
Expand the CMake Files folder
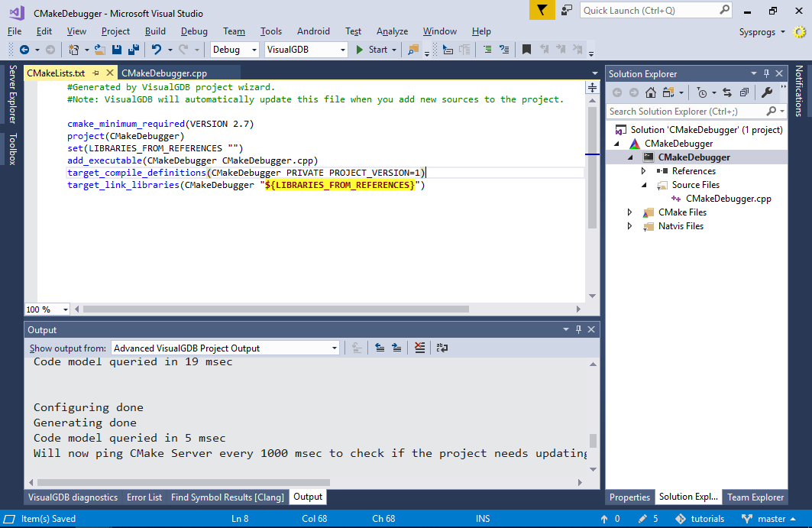pyautogui.click(x=629, y=212)
